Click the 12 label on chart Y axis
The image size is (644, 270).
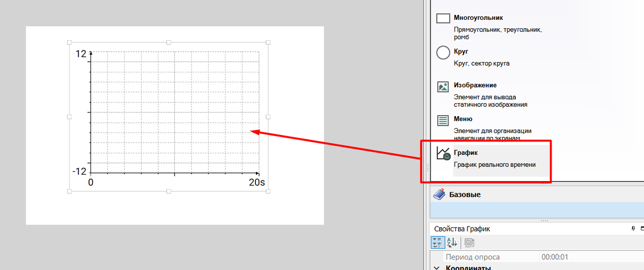[x=81, y=54]
